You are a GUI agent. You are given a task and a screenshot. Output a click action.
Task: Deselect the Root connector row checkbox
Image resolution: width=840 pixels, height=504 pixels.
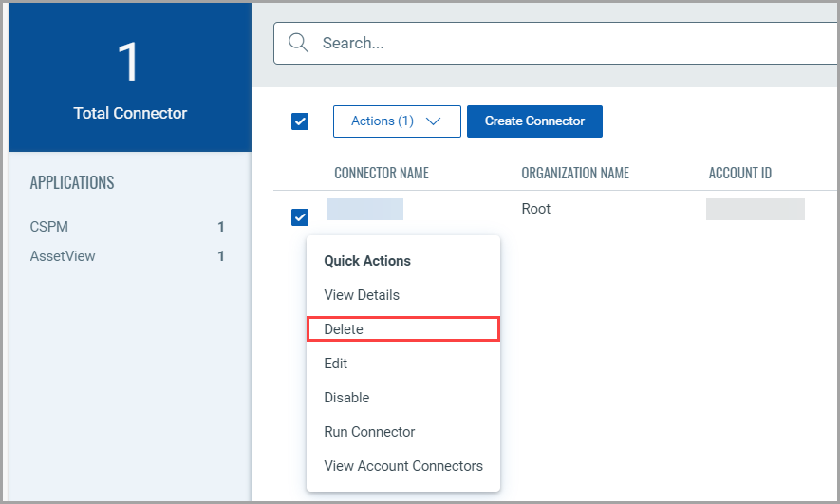pos(300,217)
